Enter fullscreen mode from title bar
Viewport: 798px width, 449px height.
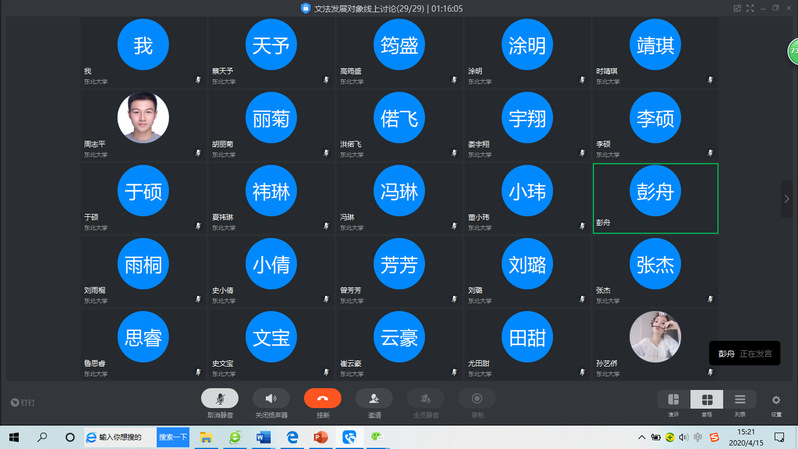click(x=750, y=8)
